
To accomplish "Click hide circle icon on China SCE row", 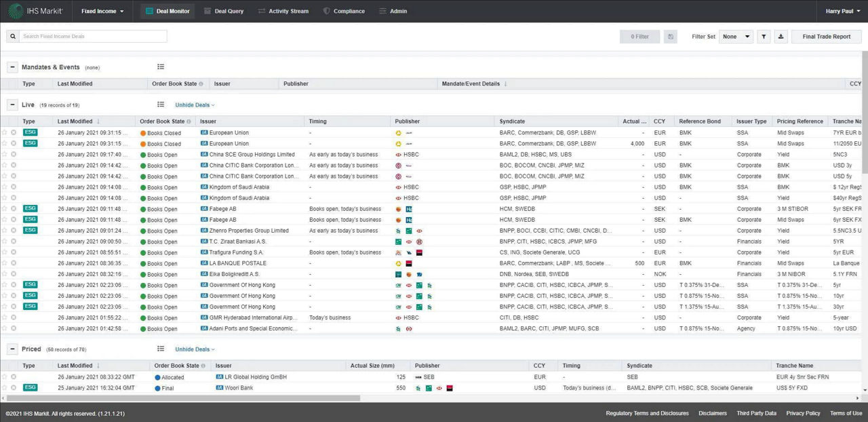I will tap(14, 155).
